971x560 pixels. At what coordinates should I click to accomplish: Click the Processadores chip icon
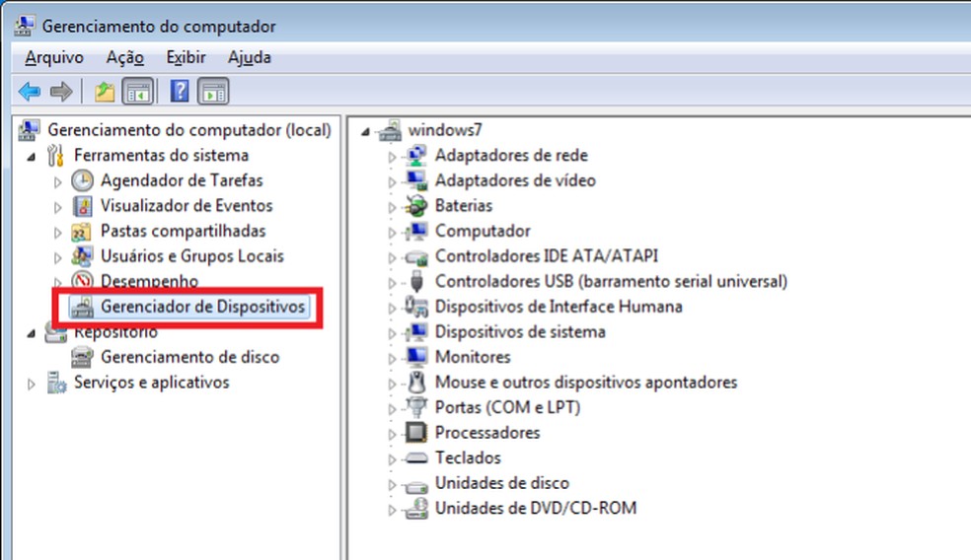416,433
